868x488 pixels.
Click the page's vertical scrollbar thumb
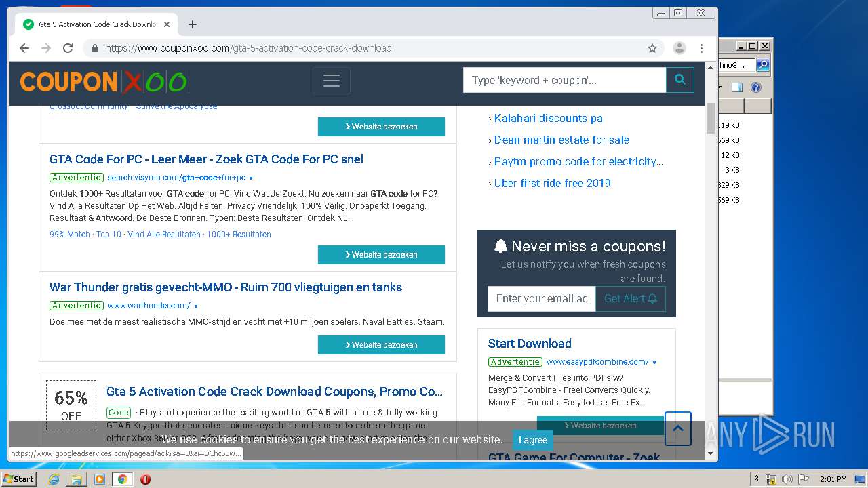[711, 119]
